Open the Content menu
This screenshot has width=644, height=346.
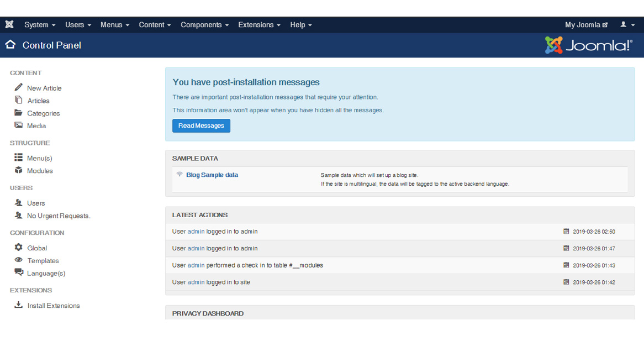[x=155, y=25]
